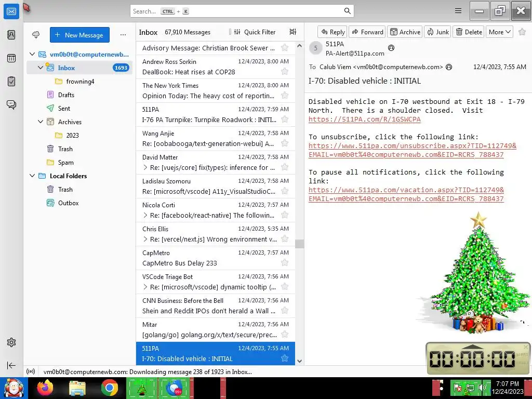532x399 pixels.
Task: Open Settings gear in sidebar
Action: [x=11, y=342]
